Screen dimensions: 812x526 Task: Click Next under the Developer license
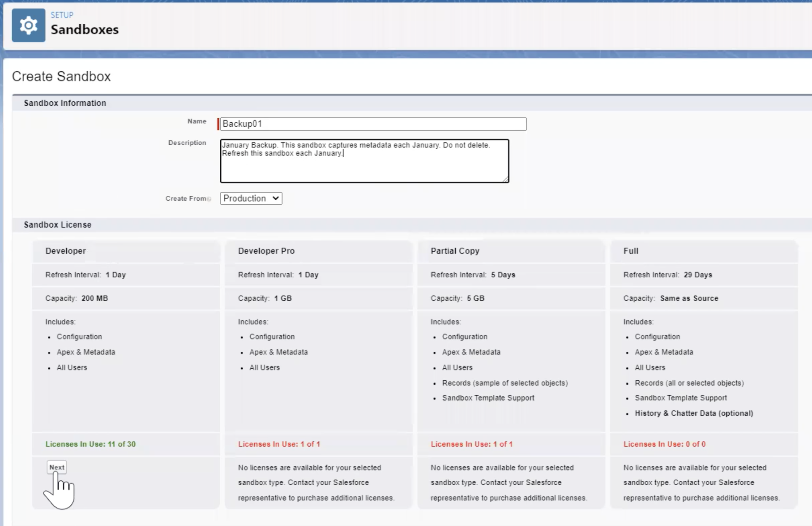click(x=56, y=467)
